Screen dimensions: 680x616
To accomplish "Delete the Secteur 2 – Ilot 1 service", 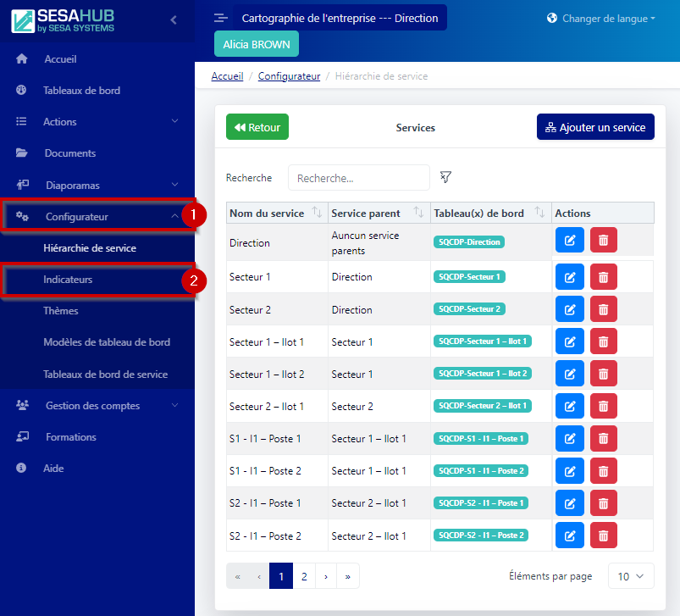I will tap(603, 406).
